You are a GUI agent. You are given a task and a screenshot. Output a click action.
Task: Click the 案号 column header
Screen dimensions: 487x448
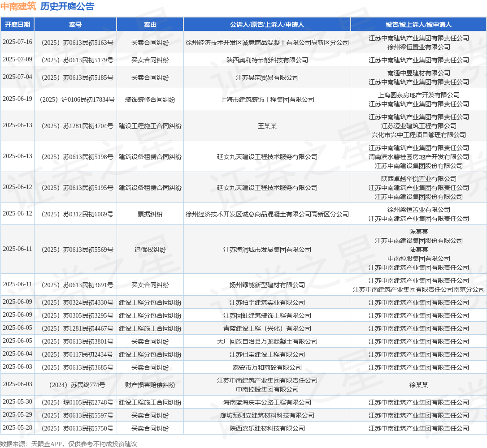click(x=75, y=25)
